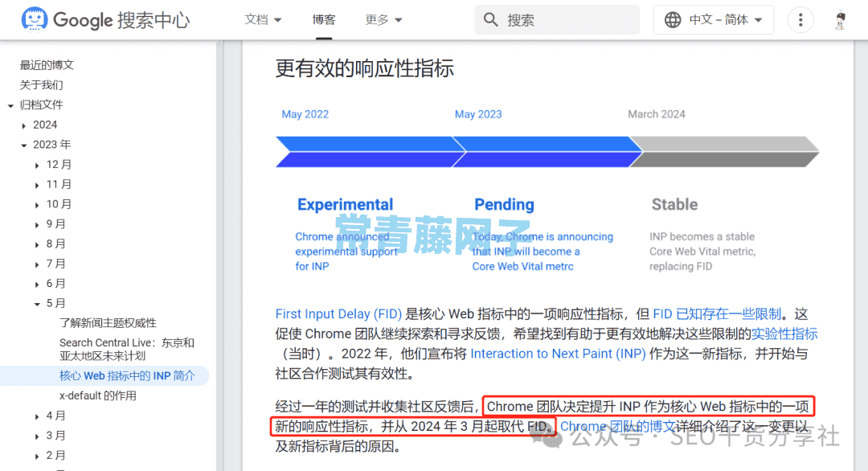Image resolution: width=868 pixels, height=471 pixels.
Task: Expand the 2 月 arrow
Action: click(x=37, y=456)
